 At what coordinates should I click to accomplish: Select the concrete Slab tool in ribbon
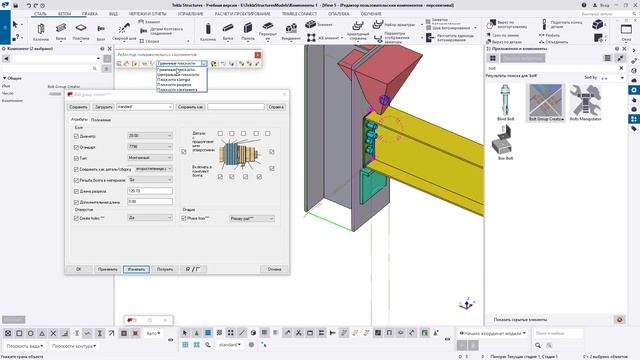click(268, 32)
